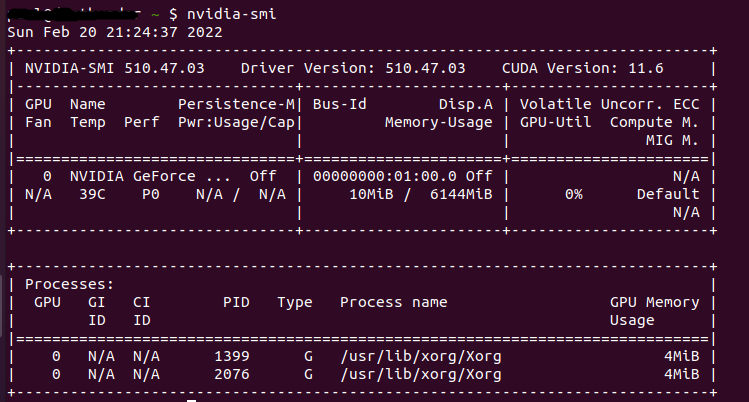749x402 pixels.
Task: Select the Bus-Id column header
Action: click(x=340, y=104)
